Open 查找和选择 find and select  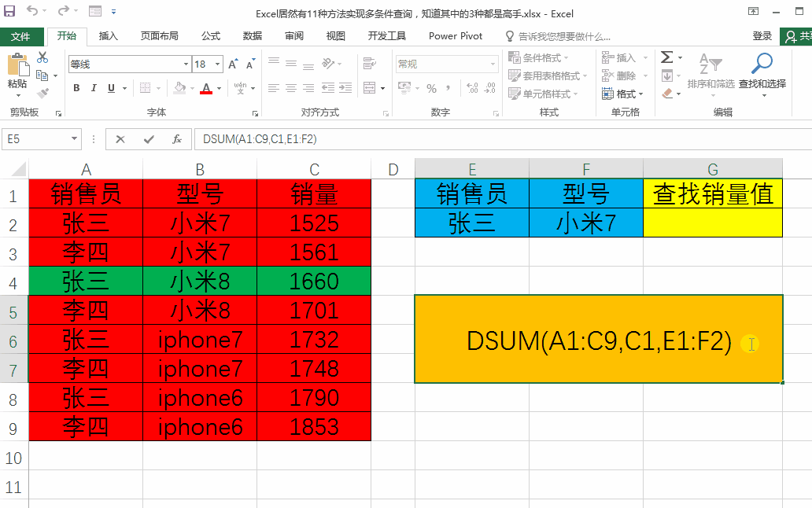(x=762, y=75)
